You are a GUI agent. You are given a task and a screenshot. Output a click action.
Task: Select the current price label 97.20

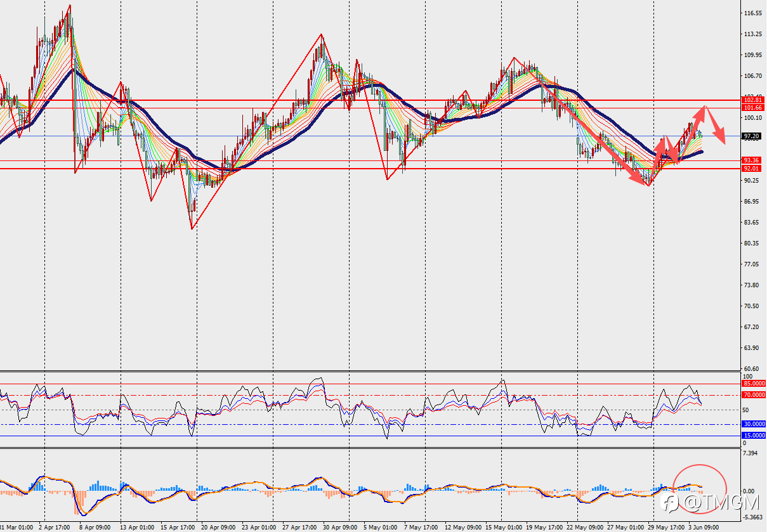[x=752, y=136]
